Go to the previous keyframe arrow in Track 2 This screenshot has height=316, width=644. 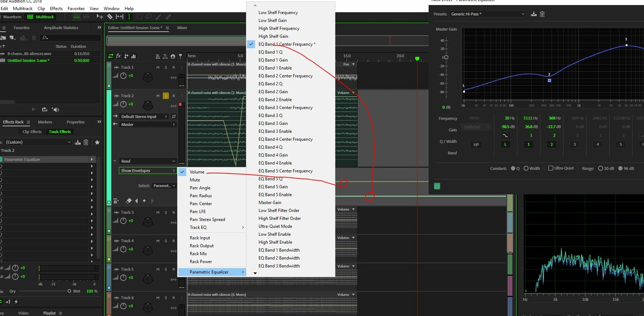(137, 200)
